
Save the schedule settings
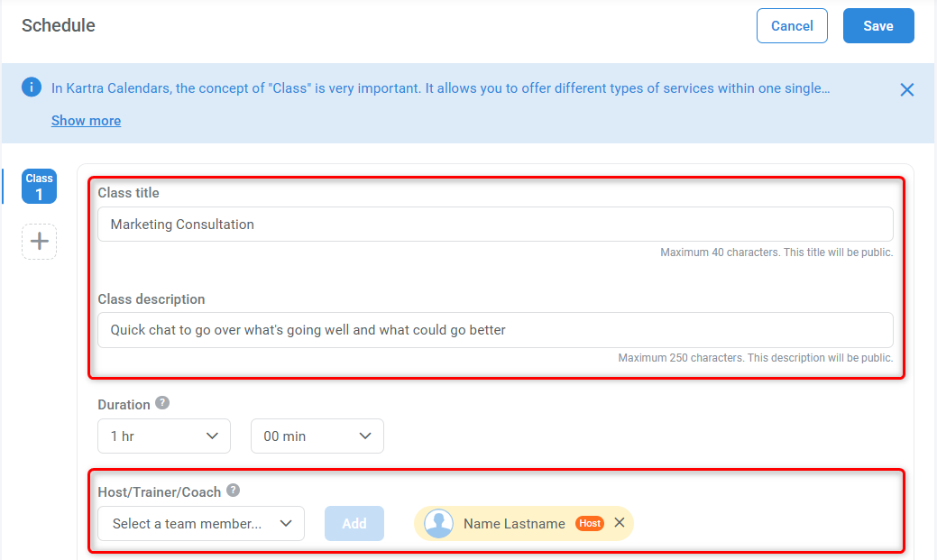point(877,25)
